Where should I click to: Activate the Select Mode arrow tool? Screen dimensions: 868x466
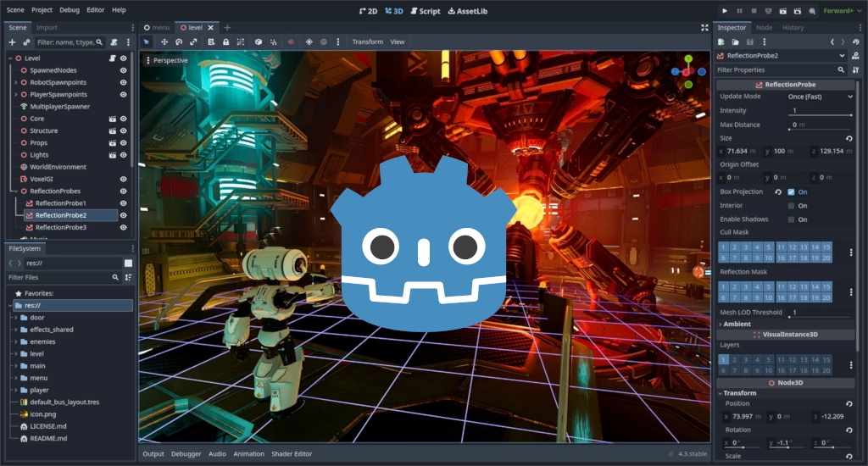pyautogui.click(x=146, y=42)
